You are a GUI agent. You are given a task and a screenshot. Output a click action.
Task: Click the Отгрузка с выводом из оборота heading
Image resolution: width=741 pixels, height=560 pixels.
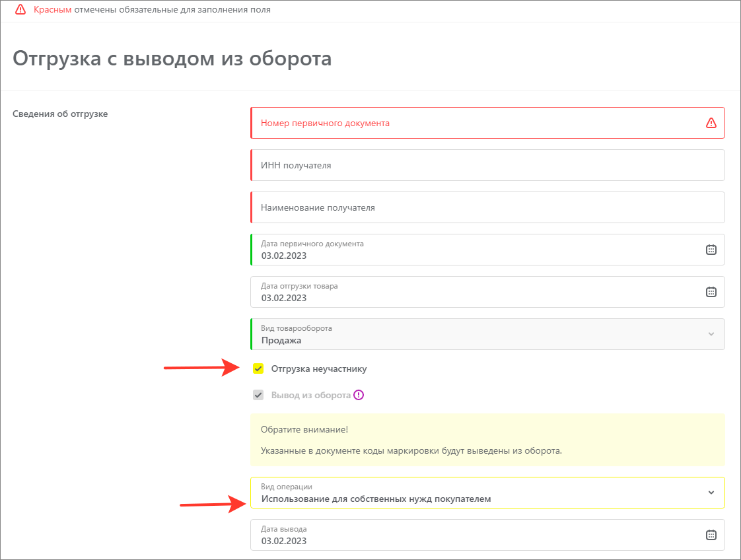pyautogui.click(x=172, y=59)
